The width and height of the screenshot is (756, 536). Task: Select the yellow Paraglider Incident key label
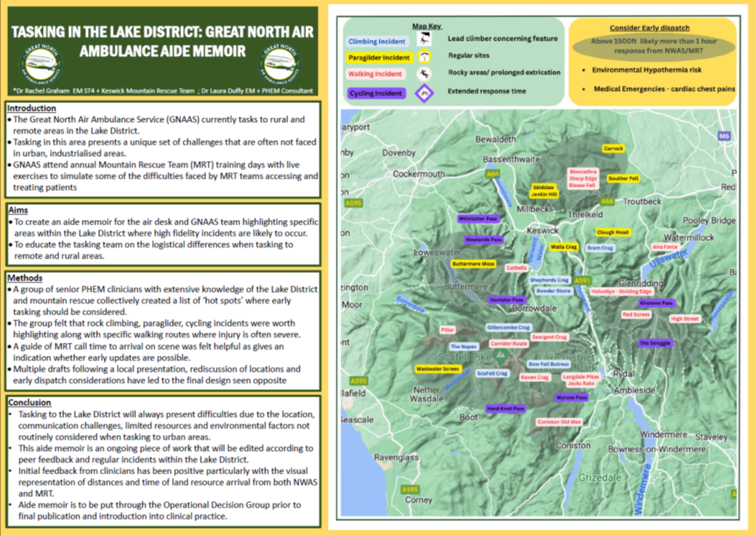(x=379, y=57)
